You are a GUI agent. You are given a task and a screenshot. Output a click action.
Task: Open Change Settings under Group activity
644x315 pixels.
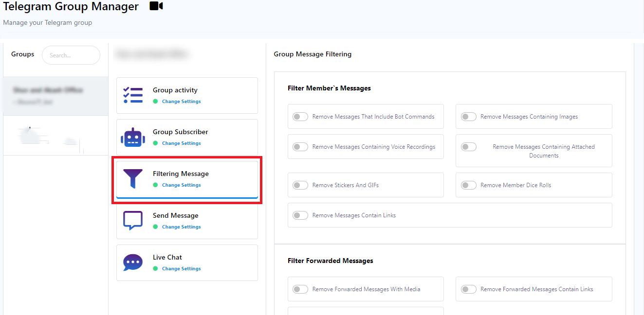[181, 102]
